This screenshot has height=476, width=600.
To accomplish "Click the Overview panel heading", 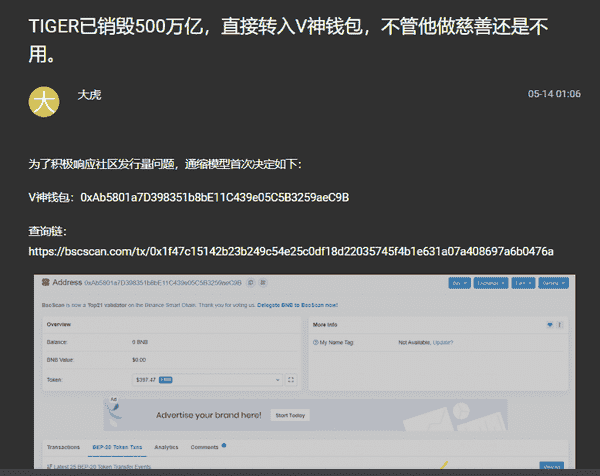I will (59, 324).
